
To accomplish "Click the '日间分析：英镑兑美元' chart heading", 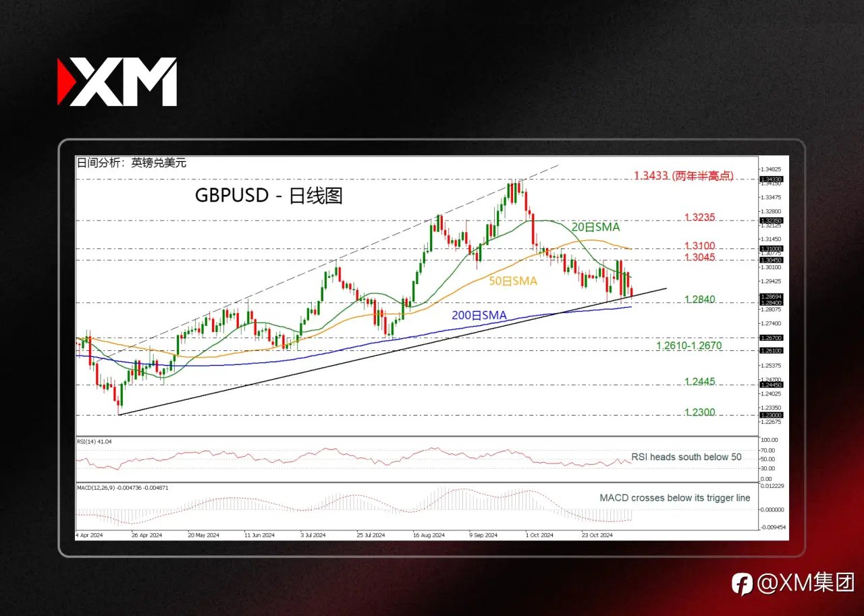I will click(x=131, y=162).
